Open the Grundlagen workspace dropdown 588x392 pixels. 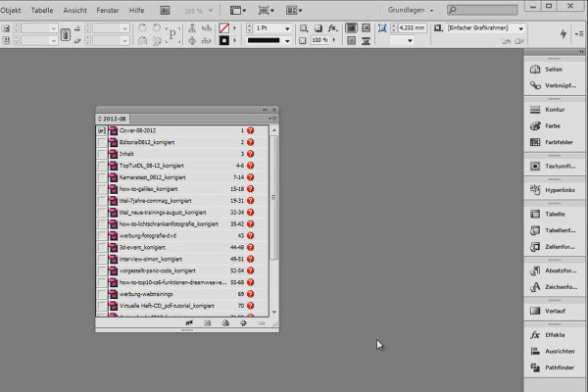coord(411,10)
